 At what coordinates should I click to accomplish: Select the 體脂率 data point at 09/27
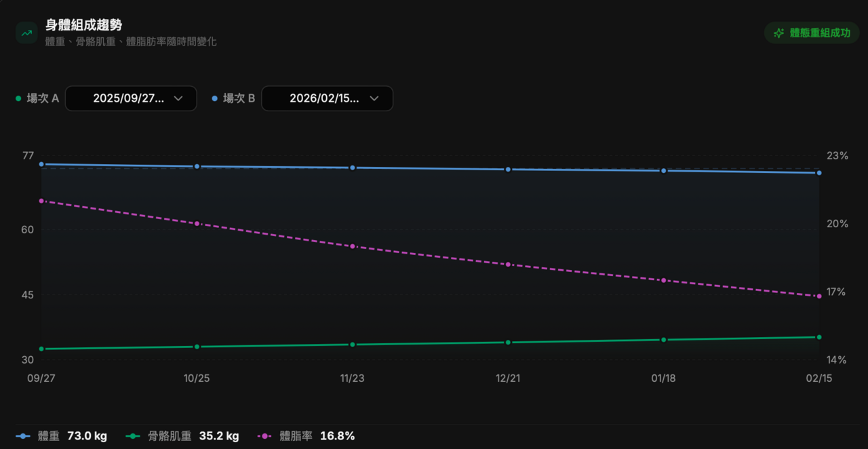pyautogui.click(x=41, y=201)
